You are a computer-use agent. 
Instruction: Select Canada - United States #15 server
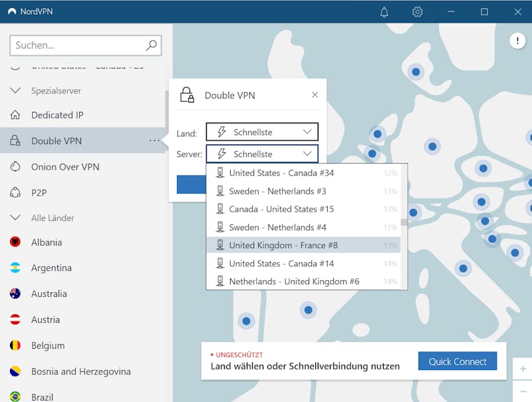click(x=303, y=209)
